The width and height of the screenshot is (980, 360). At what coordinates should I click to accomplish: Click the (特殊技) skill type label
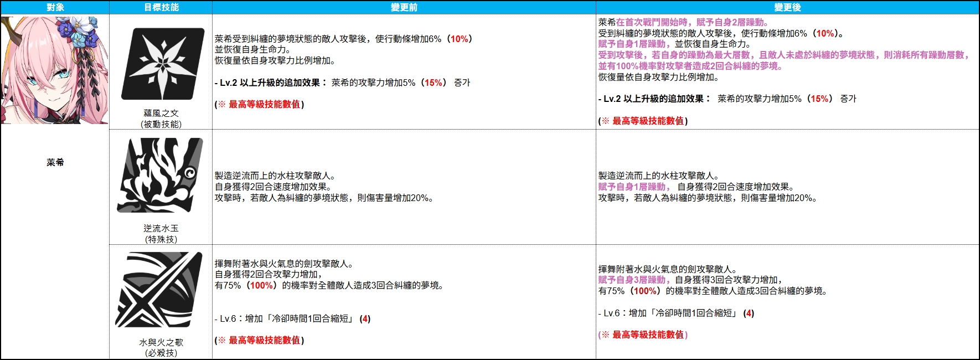click(x=161, y=239)
